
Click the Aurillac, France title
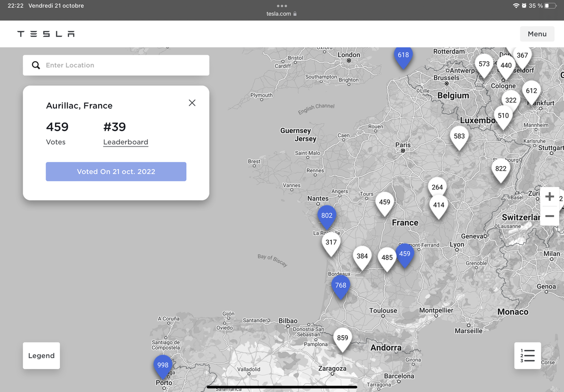79,105
